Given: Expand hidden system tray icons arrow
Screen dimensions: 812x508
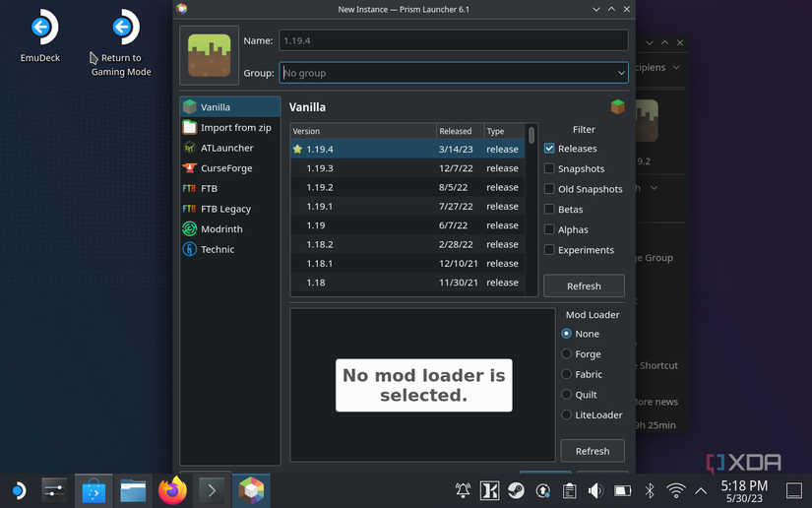Looking at the screenshot, I should [701, 490].
